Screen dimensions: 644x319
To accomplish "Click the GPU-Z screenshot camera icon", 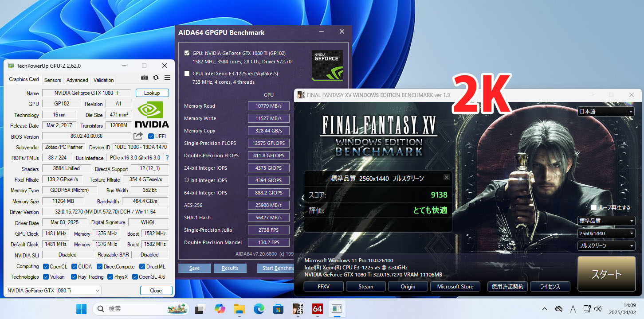I will click(x=145, y=78).
